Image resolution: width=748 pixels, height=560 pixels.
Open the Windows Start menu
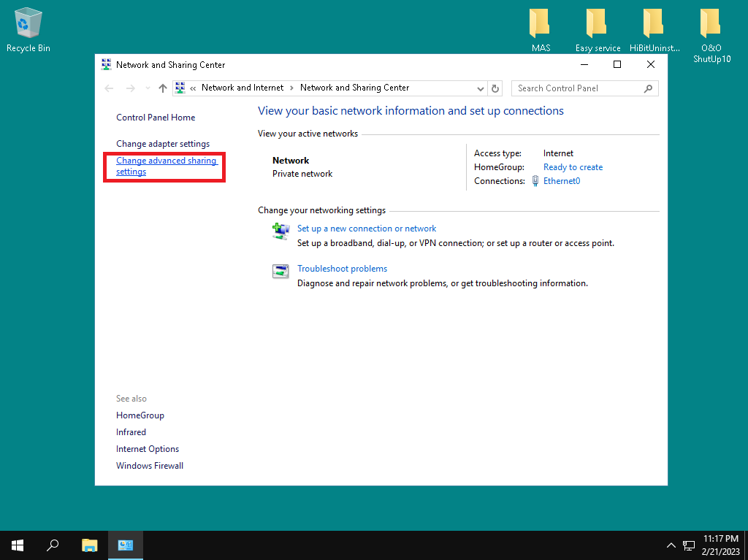pyautogui.click(x=18, y=545)
